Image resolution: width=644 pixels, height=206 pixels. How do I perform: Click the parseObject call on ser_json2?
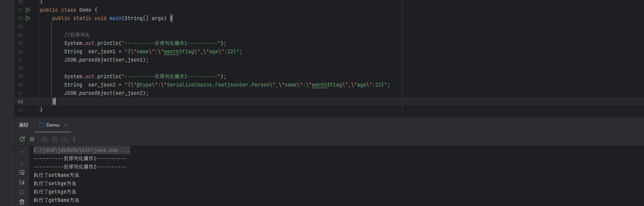pyautogui.click(x=96, y=93)
